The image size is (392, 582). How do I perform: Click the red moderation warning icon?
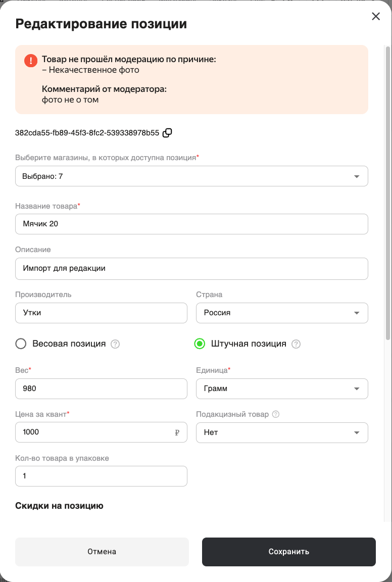point(31,60)
